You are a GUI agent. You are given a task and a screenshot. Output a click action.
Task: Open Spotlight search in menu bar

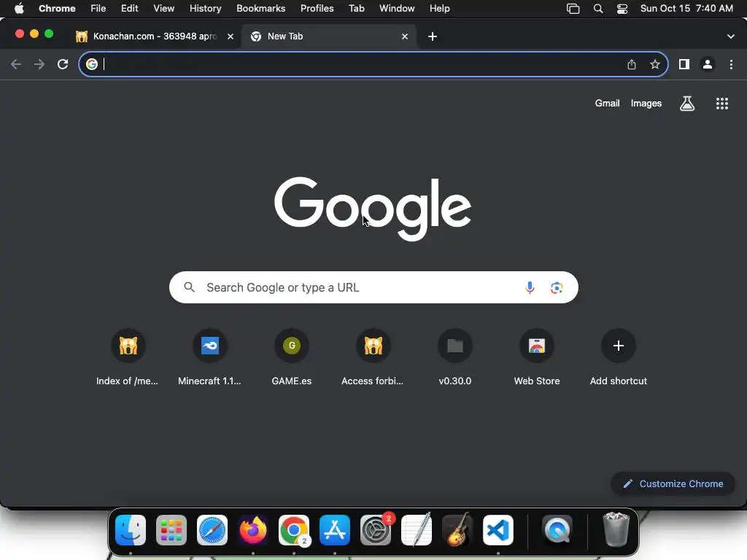pyautogui.click(x=598, y=9)
